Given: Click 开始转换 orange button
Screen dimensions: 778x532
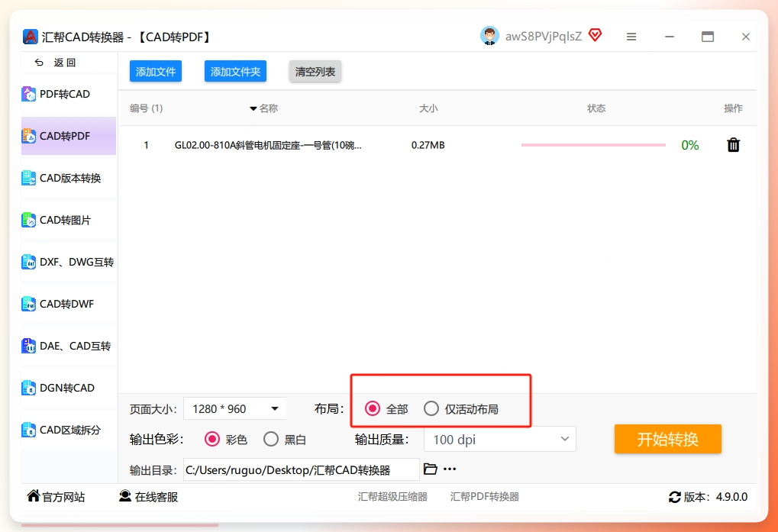Looking at the screenshot, I should click(668, 439).
